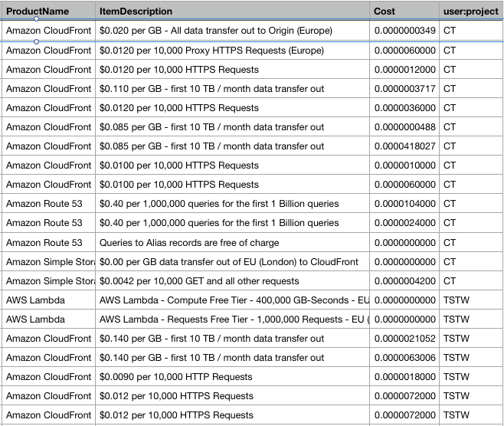The width and height of the screenshot is (504, 426).
Task: Select TSTW project cell in cost 0.0000063006 row
Action: coord(471,358)
